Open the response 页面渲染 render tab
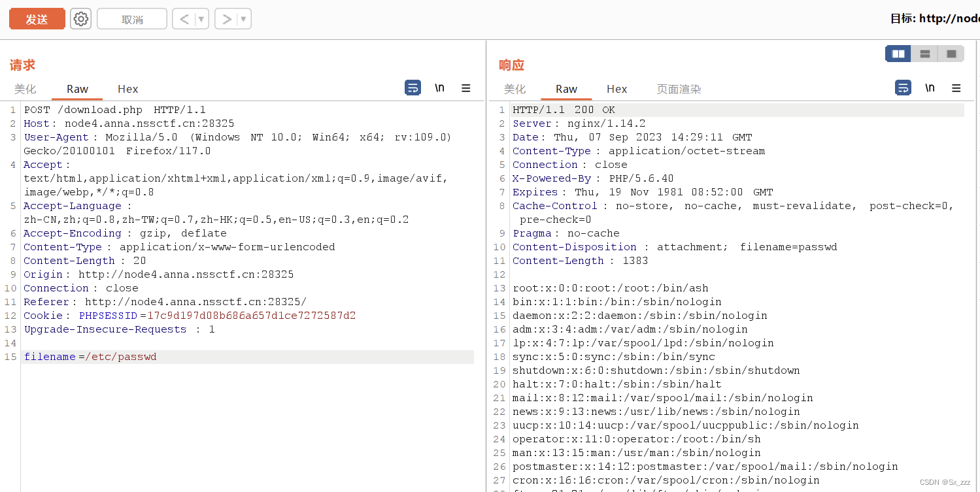The height and width of the screenshot is (492, 980). pos(679,89)
